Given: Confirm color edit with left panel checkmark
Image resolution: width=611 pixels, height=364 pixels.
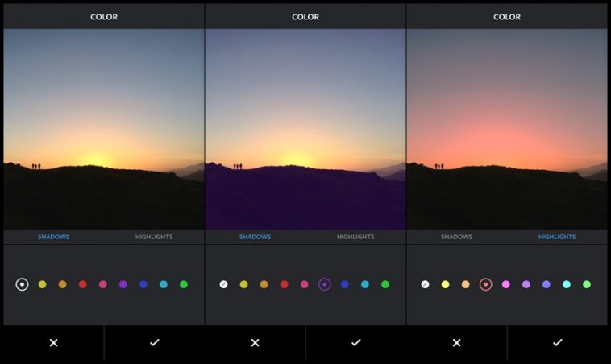Looking at the screenshot, I should point(154,343).
